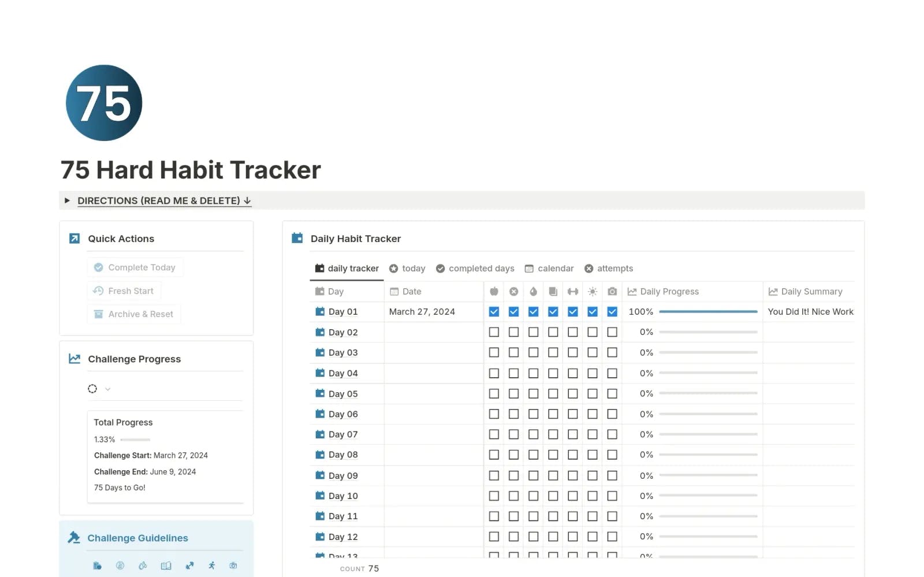Click the book reading column header icon

pyautogui.click(x=553, y=292)
